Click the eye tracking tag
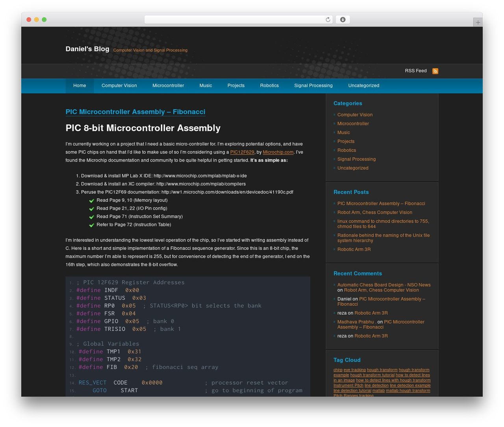The width and height of the screenshot is (504, 427). tap(355, 370)
